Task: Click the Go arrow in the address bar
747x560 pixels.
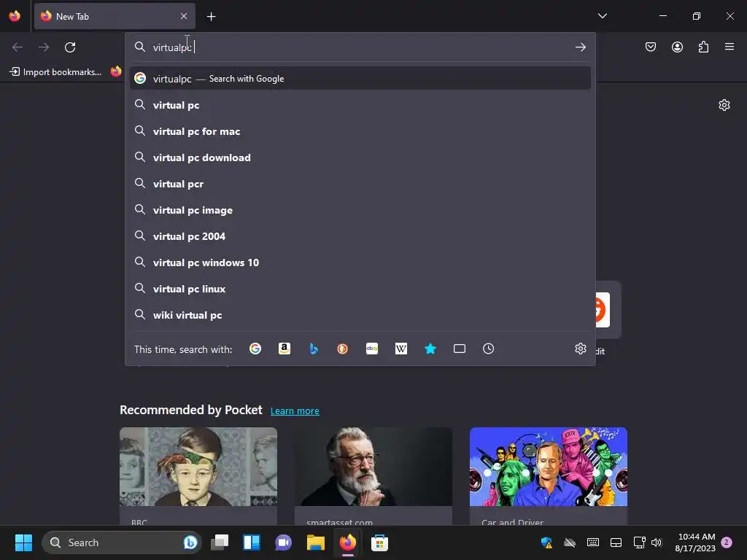Action: [x=580, y=47]
